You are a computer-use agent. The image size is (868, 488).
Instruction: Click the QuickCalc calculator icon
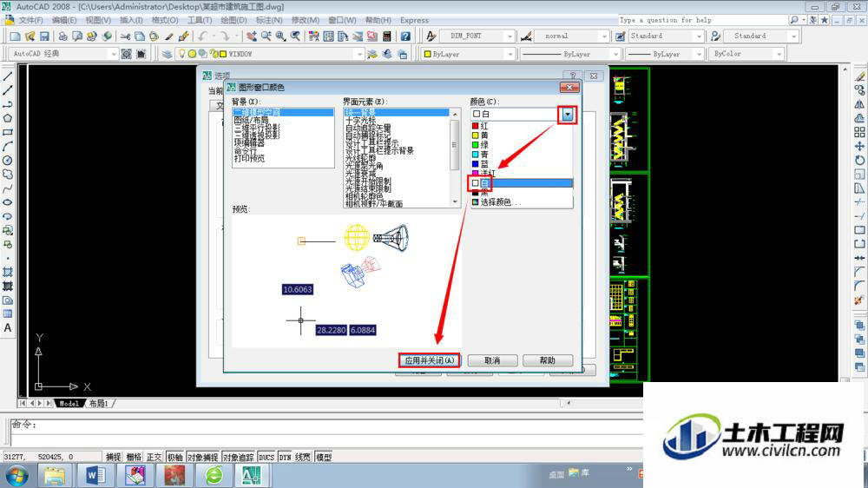(x=387, y=36)
